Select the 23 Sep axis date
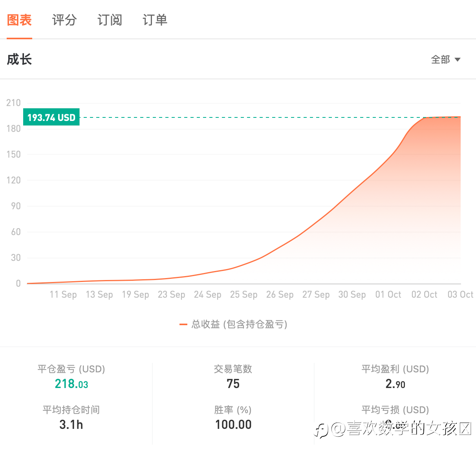This screenshot has height=454, width=476. [172, 295]
